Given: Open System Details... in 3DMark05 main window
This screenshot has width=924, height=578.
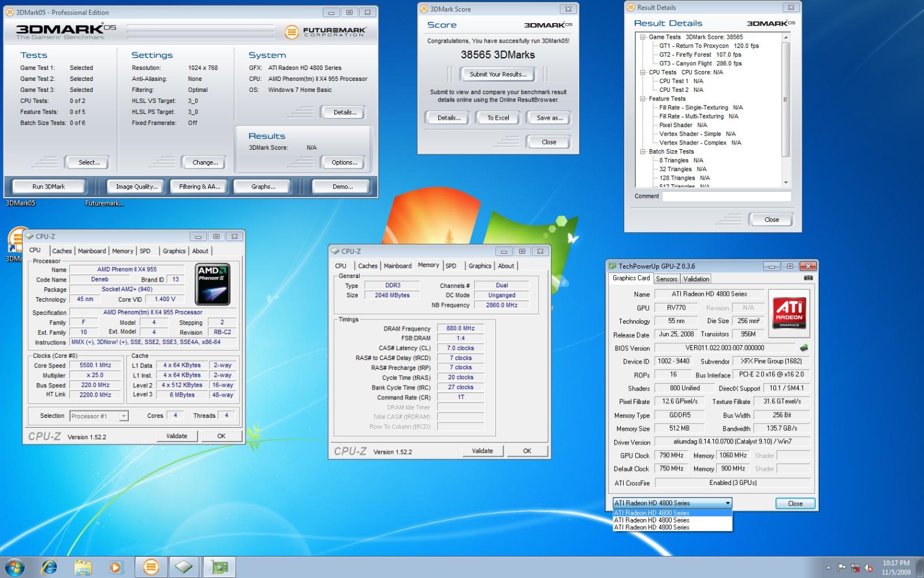Looking at the screenshot, I should pos(345,112).
